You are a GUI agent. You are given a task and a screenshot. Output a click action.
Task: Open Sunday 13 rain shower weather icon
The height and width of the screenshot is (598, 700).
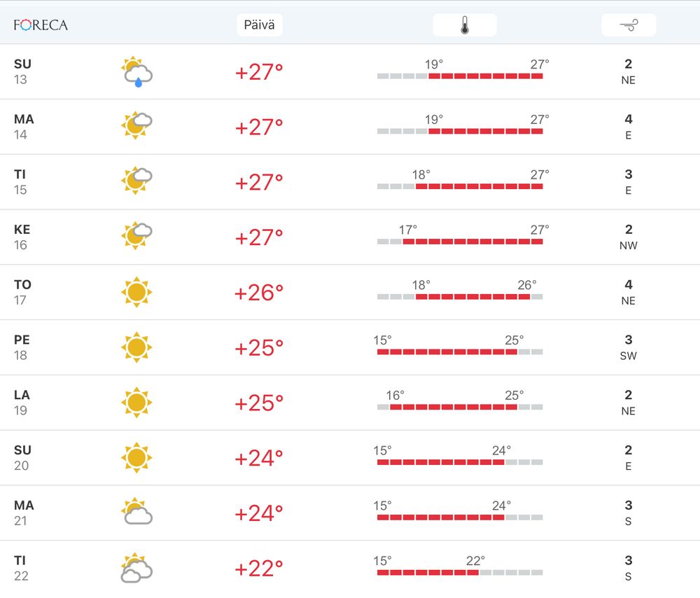coord(136,71)
